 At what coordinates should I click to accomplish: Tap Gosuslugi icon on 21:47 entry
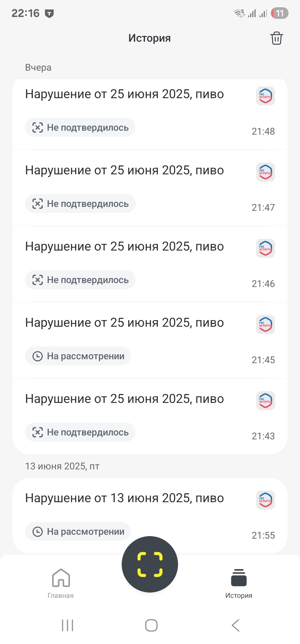(x=265, y=172)
